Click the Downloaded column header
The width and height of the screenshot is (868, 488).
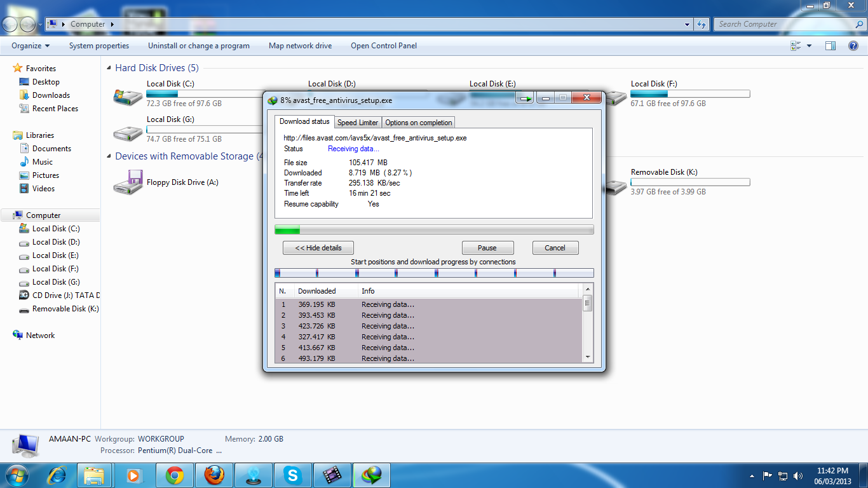click(326, 291)
